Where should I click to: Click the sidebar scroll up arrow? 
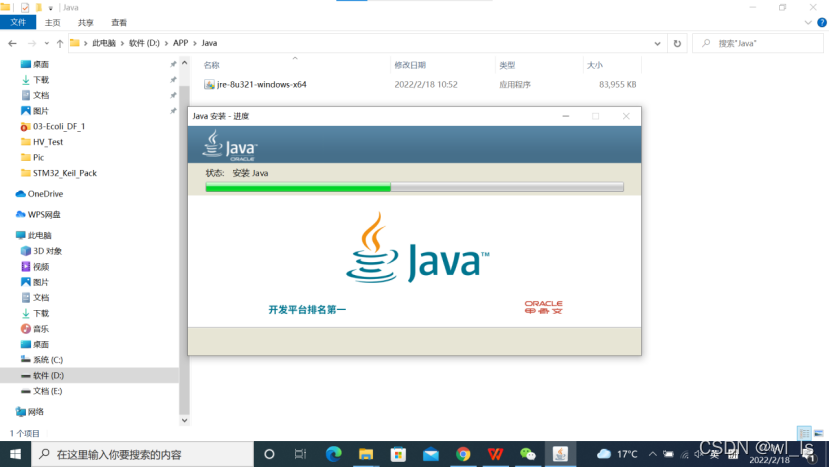pos(184,63)
